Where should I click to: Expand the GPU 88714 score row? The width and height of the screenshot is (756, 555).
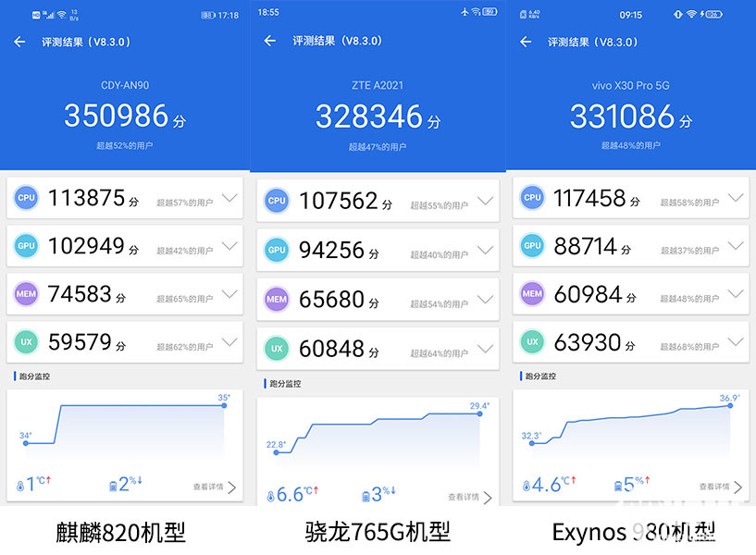[736, 246]
